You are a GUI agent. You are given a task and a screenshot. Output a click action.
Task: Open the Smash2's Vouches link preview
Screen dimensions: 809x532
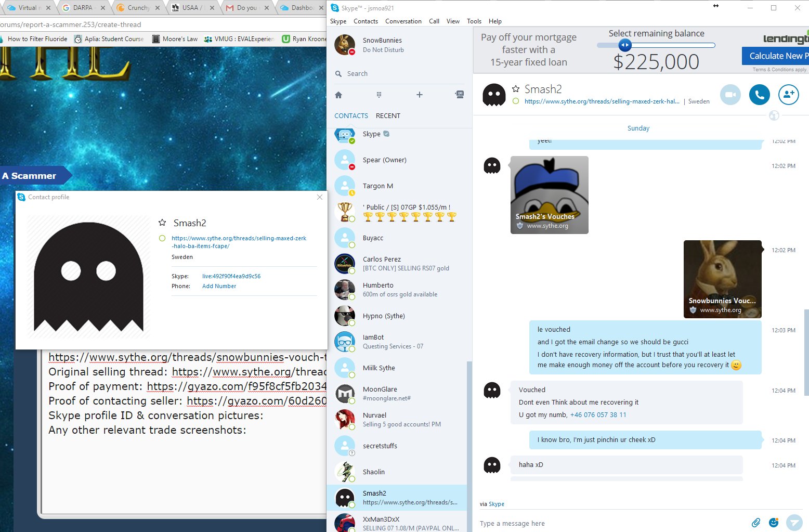550,195
